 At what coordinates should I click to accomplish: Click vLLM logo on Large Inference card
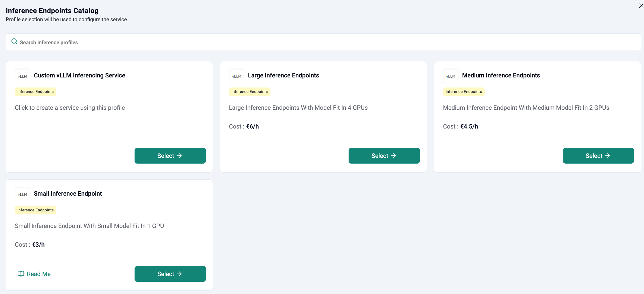coord(237,76)
